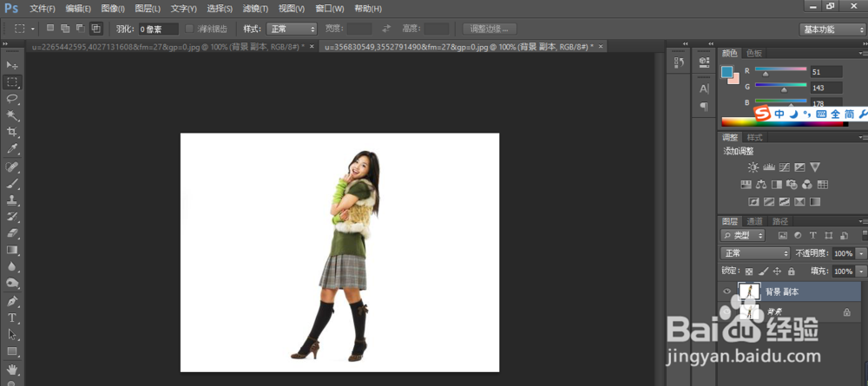The height and width of the screenshot is (386, 868).
Task: Filter layers by pixel layers
Action: point(783,235)
